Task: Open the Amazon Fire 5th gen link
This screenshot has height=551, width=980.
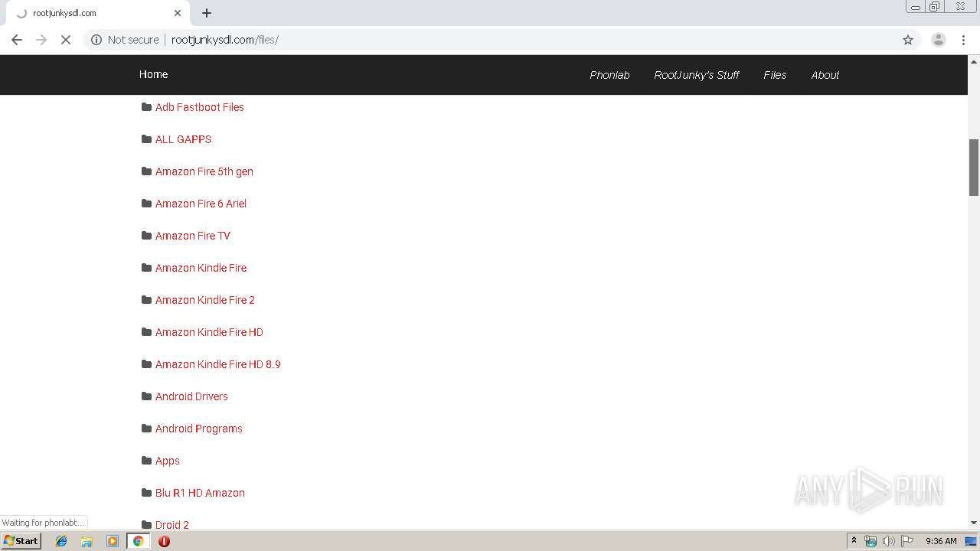Action: click(x=204, y=171)
